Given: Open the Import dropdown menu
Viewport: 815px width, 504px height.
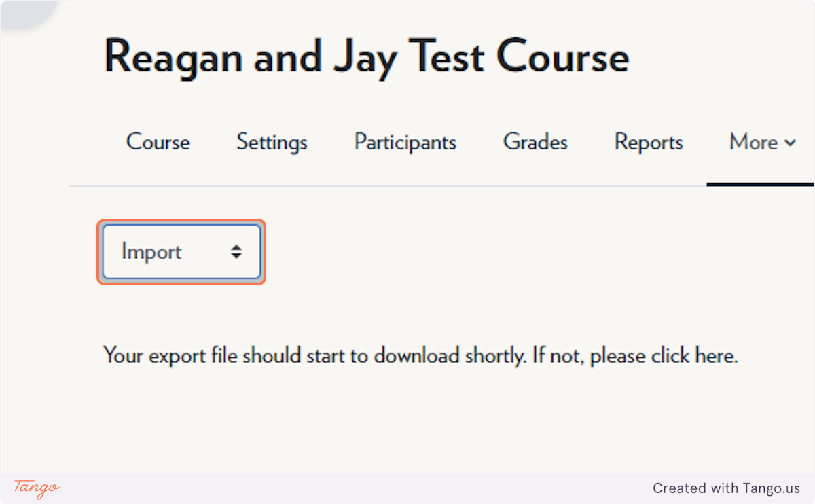Looking at the screenshot, I should [x=181, y=252].
